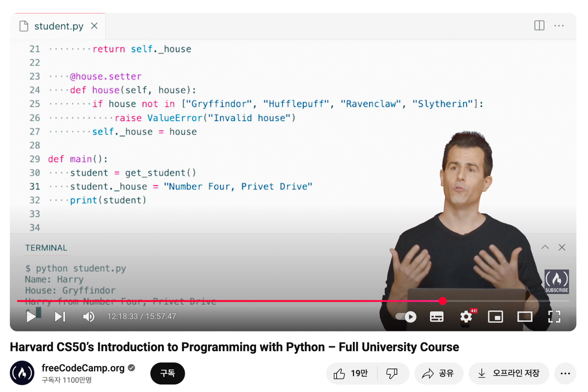Skip to the next video
The width and height of the screenshot is (588, 392).
(x=60, y=316)
